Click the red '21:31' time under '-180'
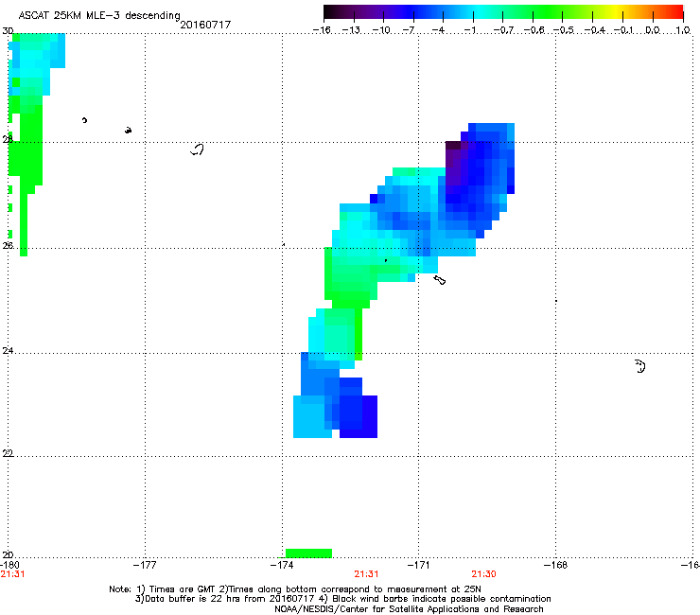The height and width of the screenshot is (615, 700). pos(12,574)
